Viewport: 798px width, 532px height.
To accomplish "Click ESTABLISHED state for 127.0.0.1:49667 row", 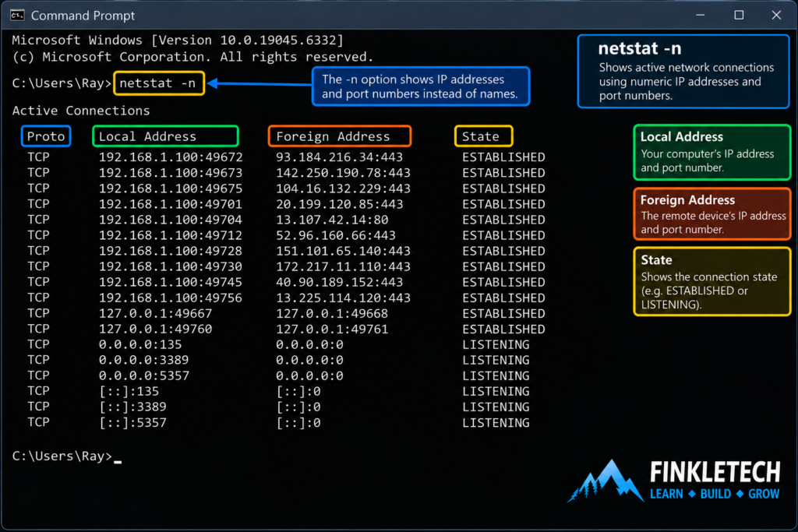I will 503,314.
